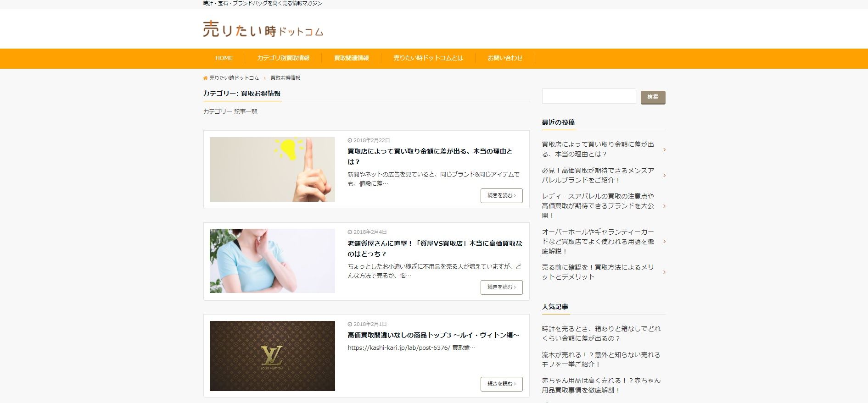Open article title 買取店によって買い取り金額に差が出る
The width and height of the screenshot is (868, 403).
click(430, 156)
